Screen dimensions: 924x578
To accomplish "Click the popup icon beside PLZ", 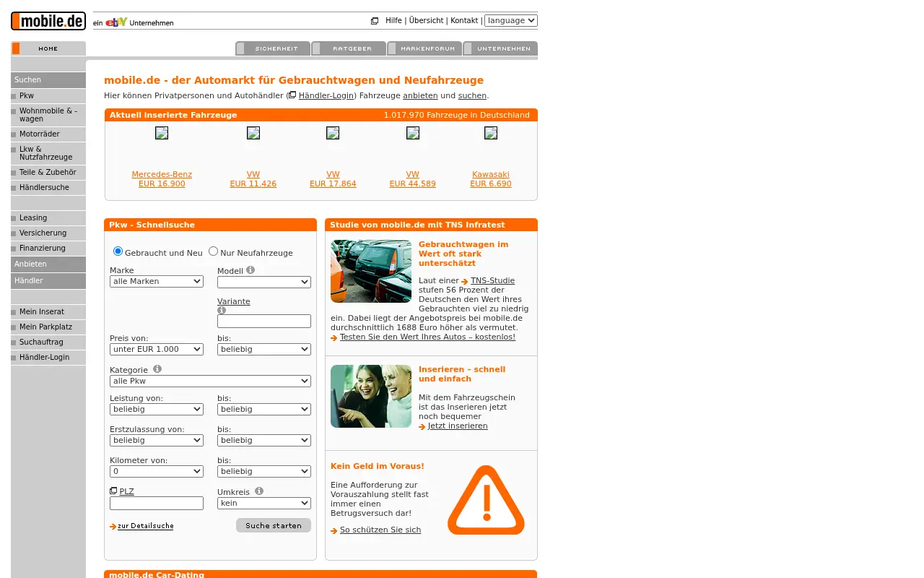I will click(113, 491).
